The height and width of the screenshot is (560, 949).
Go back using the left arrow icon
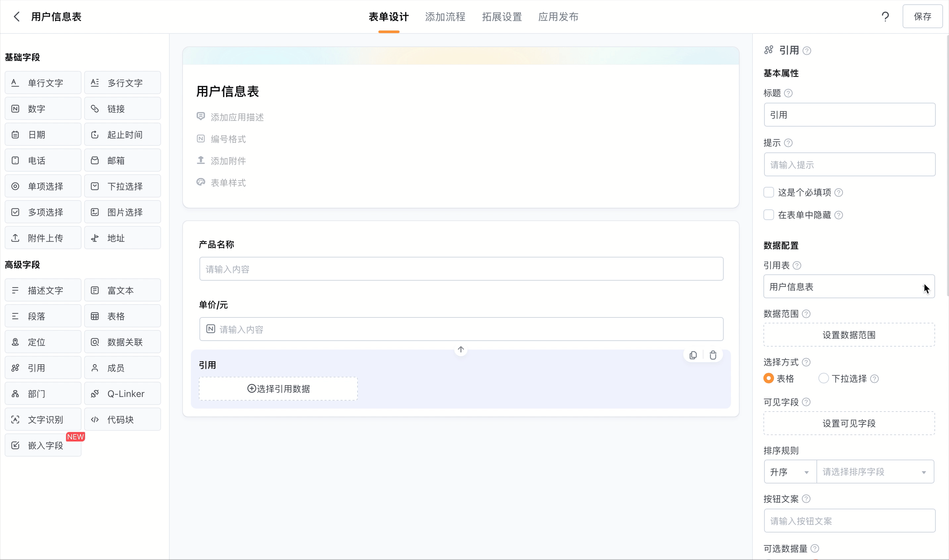click(x=17, y=17)
